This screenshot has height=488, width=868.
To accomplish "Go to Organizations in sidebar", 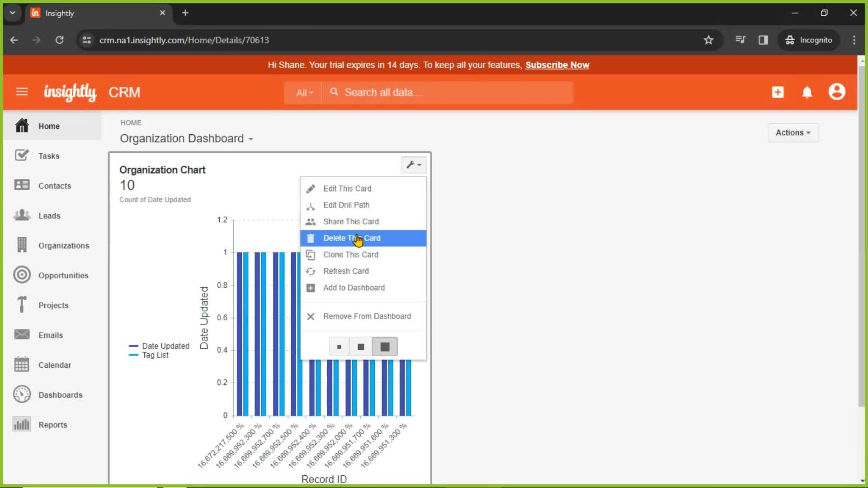I will (x=64, y=245).
